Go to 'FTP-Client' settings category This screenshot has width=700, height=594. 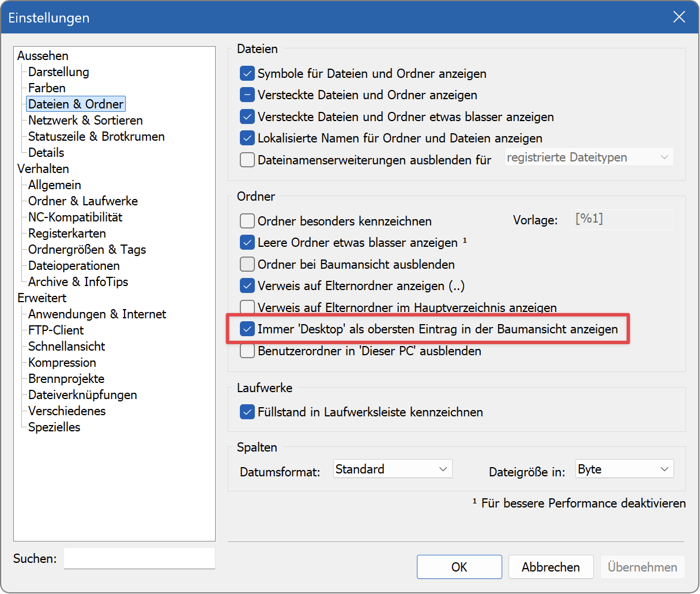pyautogui.click(x=56, y=330)
